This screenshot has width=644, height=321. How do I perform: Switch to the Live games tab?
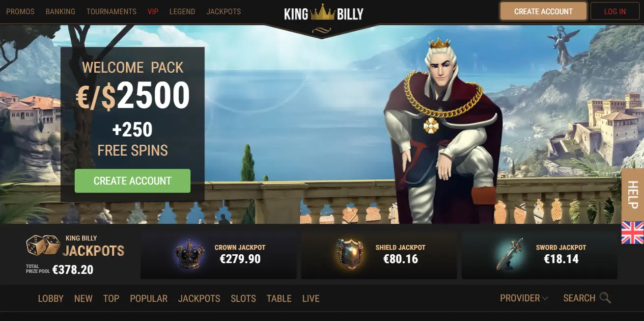[311, 298]
